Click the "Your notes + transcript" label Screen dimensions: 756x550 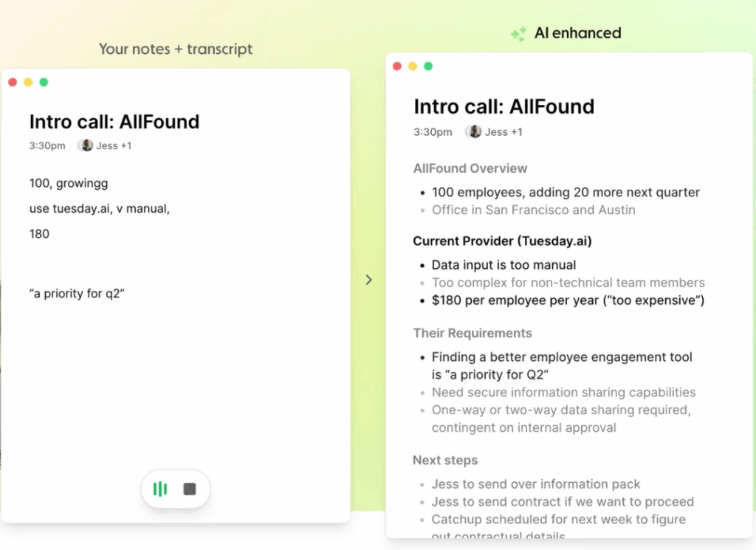tap(176, 49)
